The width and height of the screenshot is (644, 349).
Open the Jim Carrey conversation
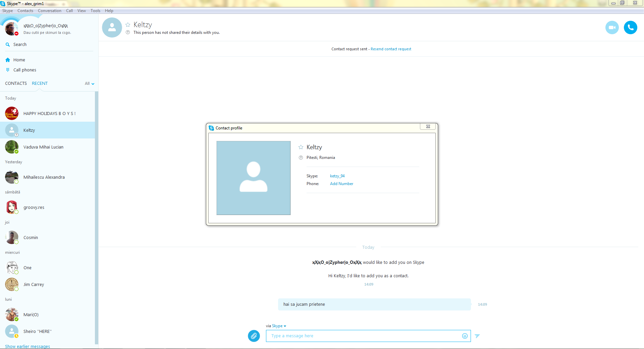47,284
